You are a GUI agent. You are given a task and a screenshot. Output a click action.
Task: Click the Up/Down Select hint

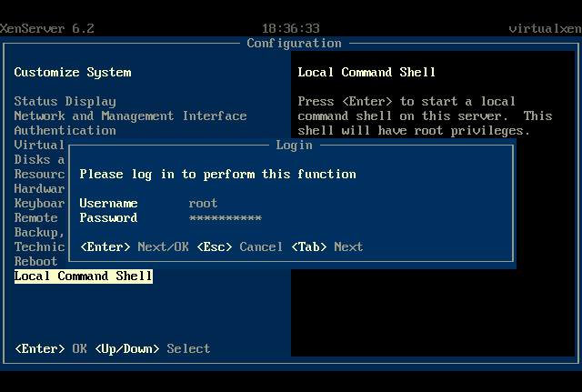152,348
